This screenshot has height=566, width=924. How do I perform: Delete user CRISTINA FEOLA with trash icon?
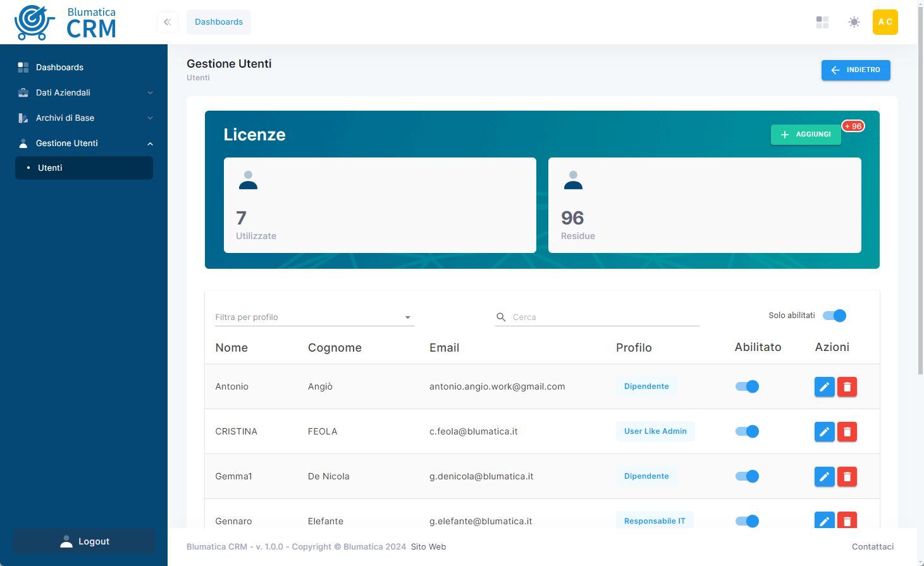847,432
